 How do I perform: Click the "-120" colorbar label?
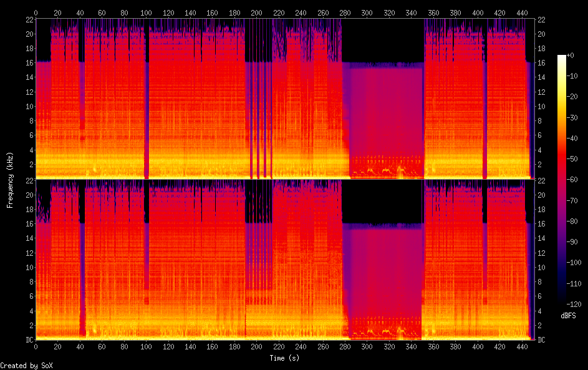pos(574,304)
